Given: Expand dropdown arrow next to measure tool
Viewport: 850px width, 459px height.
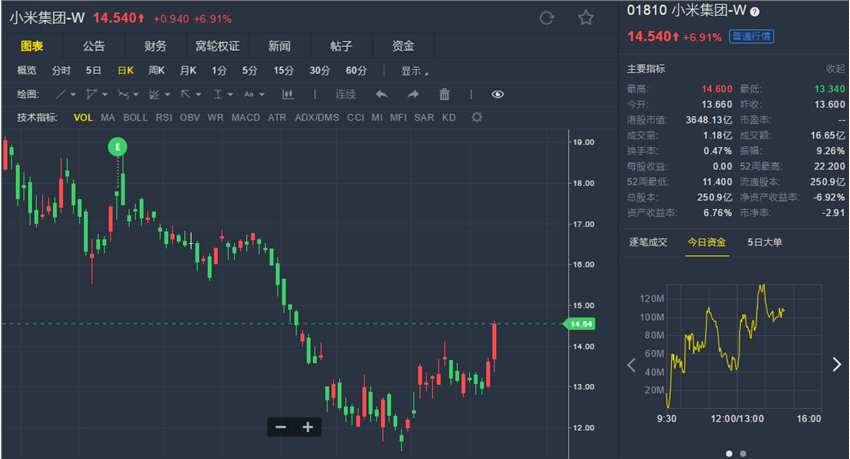Looking at the screenshot, I should click(230, 95).
